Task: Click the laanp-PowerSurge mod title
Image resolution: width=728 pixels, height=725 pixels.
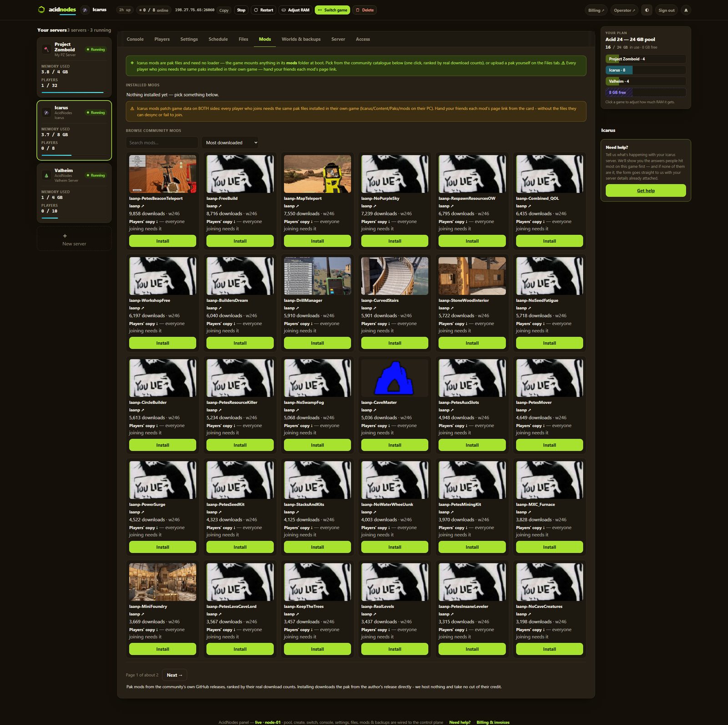Action: tap(147, 504)
